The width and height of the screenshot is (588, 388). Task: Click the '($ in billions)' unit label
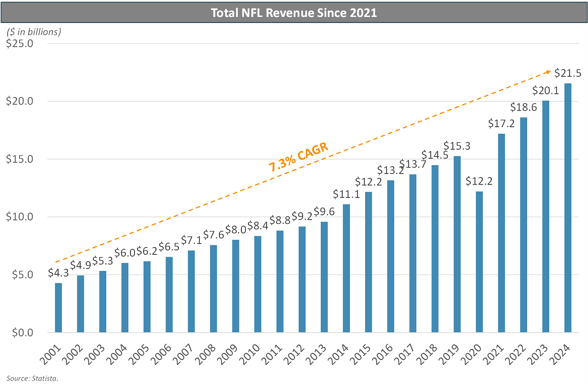pyautogui.click(x=34, y=32)
